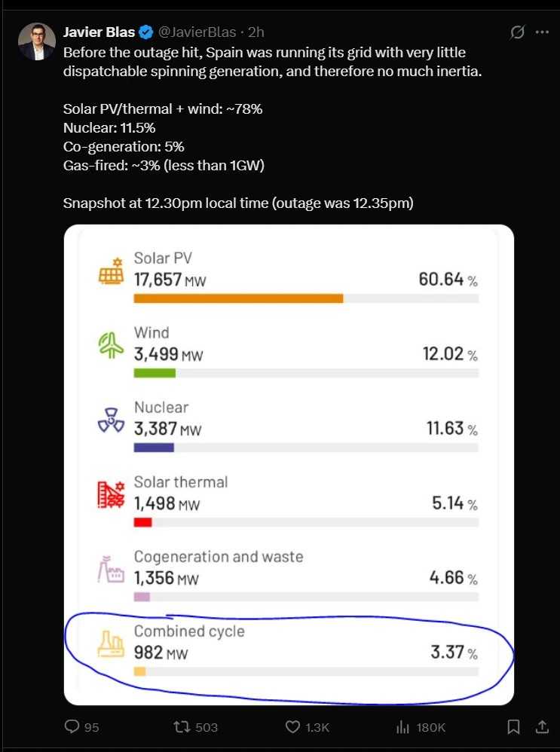
Task: Click the Cogeneration and waste icon
Action: [111, 570]
